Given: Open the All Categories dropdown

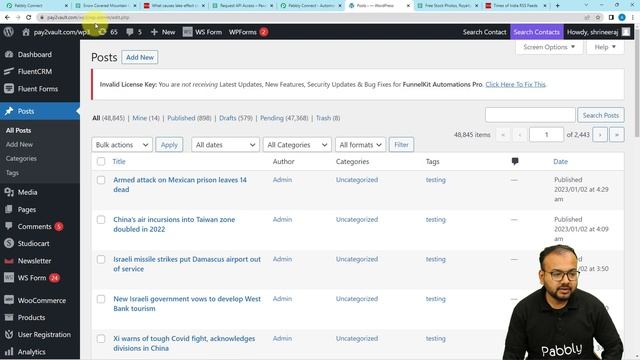Looking at the screenshot, I should 297,144.
